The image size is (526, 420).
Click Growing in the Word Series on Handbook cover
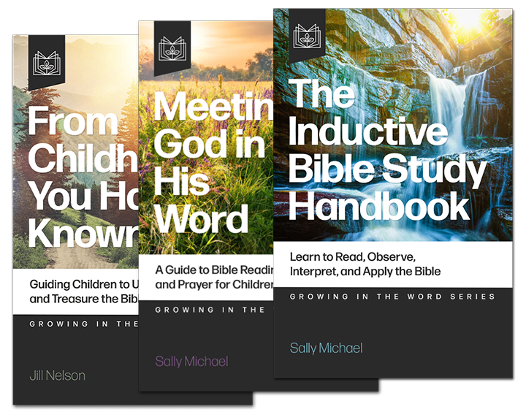pyautogui.click(x=392, y=297)
